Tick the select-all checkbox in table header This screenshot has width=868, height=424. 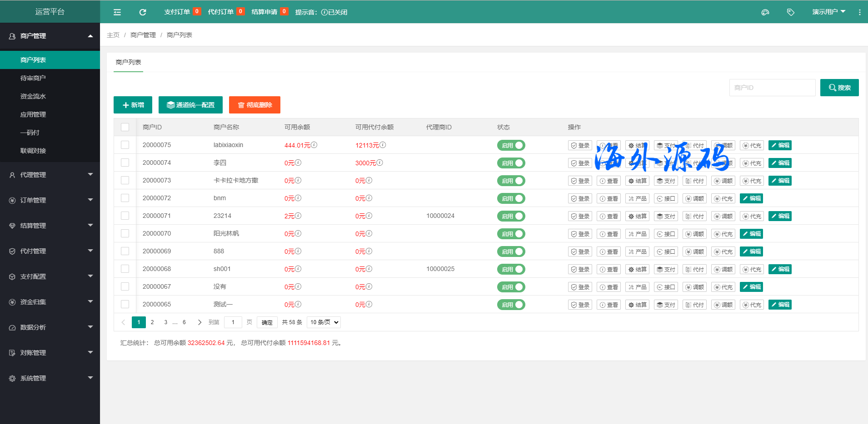[125, 127]
